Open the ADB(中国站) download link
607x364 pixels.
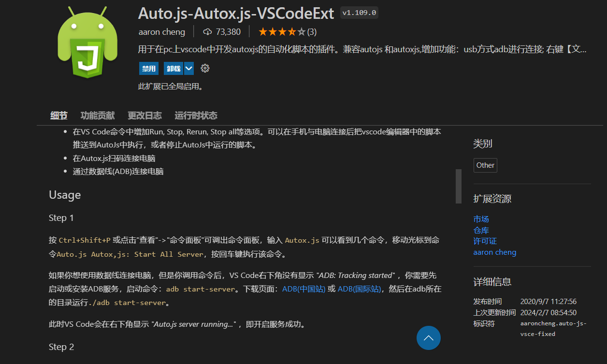coord(303,289)
